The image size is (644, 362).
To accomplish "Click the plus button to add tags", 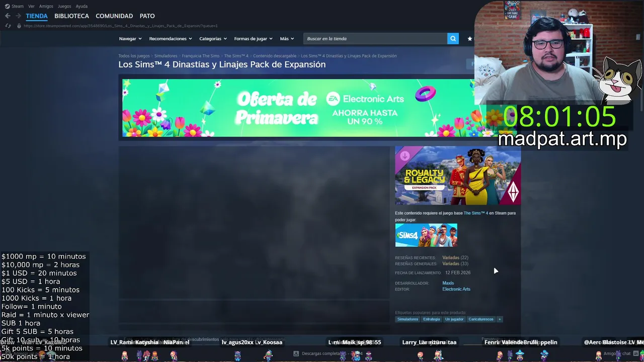I will click(500, 319).
